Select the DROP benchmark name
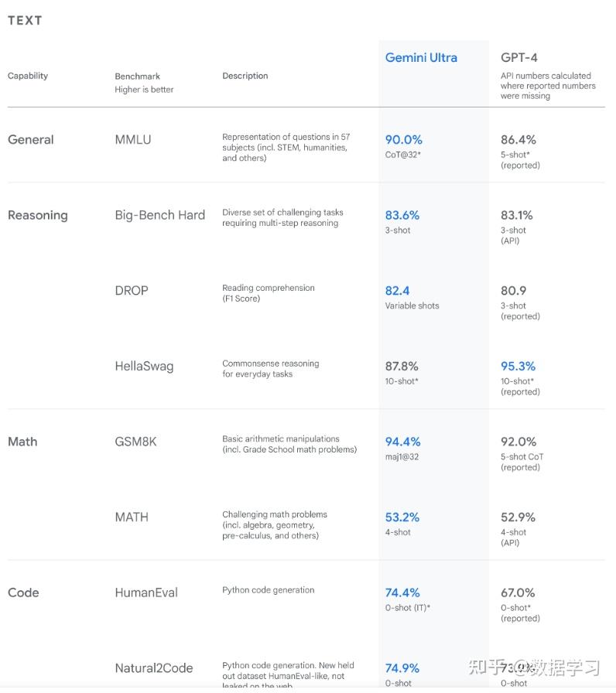Viewport: 616px width, 693px height. point(132,291)
